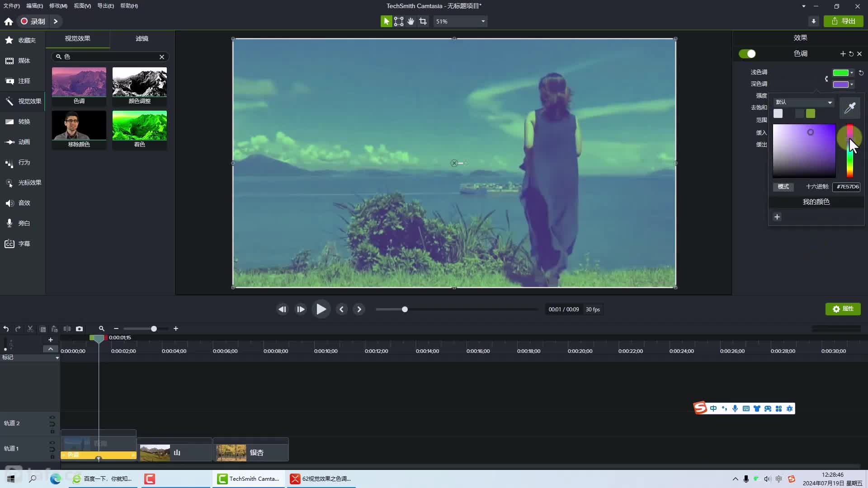Open the 光标效果 cursor effects panel
The image size is (868, 488).
23,183
